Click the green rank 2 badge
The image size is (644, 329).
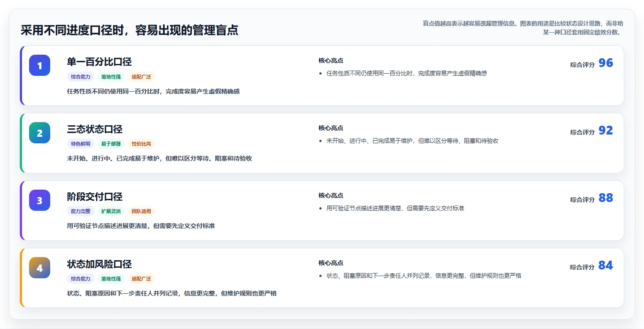(40, 133)
